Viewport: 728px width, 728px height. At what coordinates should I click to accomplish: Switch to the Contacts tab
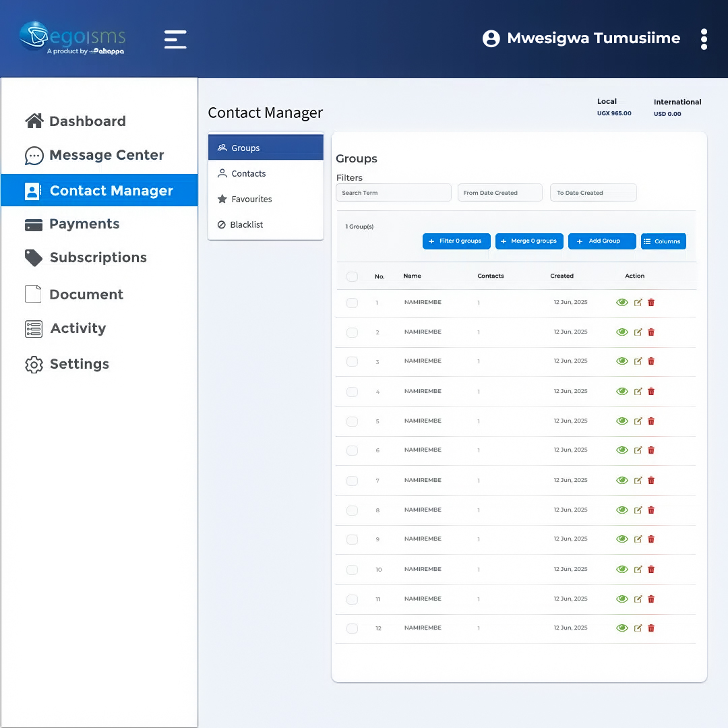(x=248, y=174)
